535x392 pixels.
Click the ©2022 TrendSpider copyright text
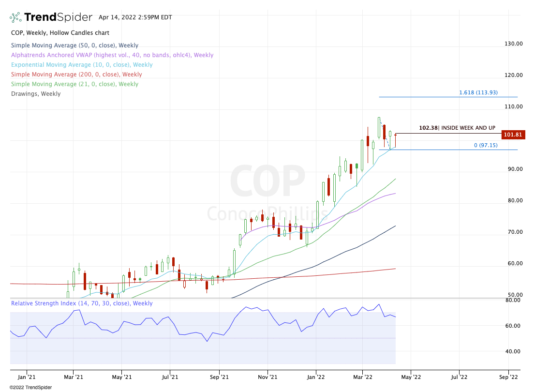point(30,388)
